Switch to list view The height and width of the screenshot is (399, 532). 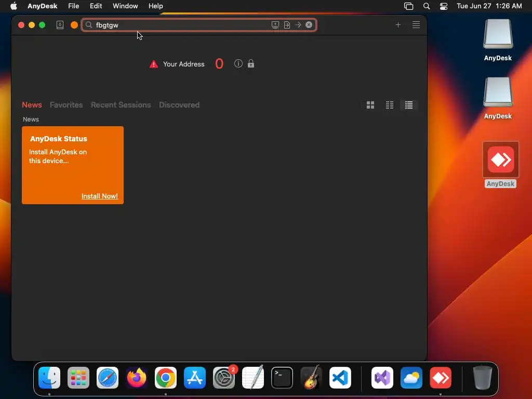tap(409, 105)
